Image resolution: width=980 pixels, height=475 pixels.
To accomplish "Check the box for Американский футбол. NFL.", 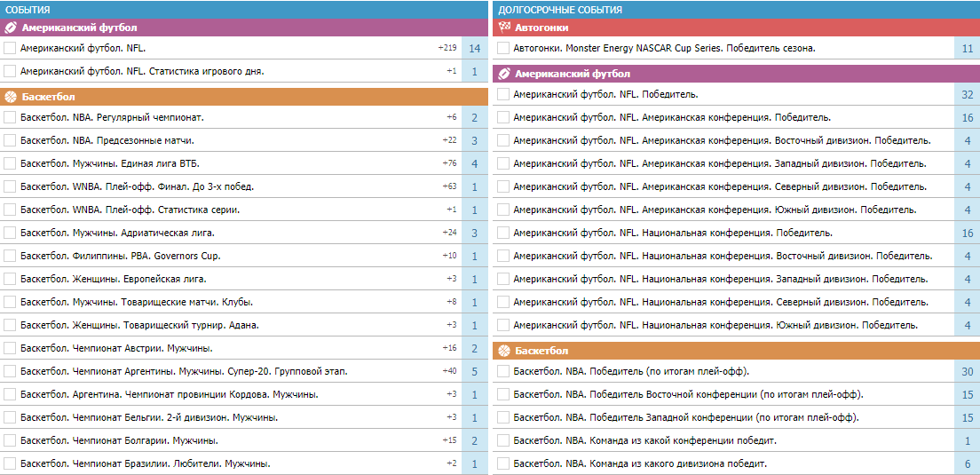I will pyautogui.click(x=10, y=48).
